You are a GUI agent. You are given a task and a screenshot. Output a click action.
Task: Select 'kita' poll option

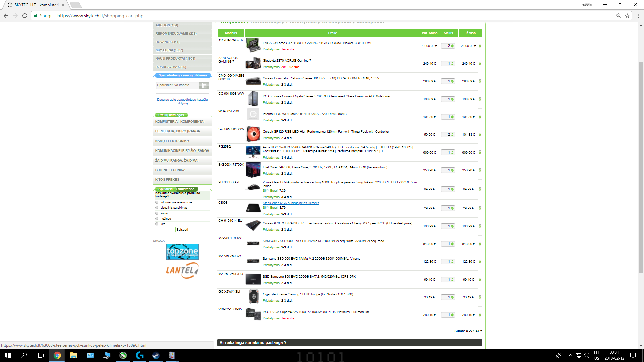click(157, 224)
